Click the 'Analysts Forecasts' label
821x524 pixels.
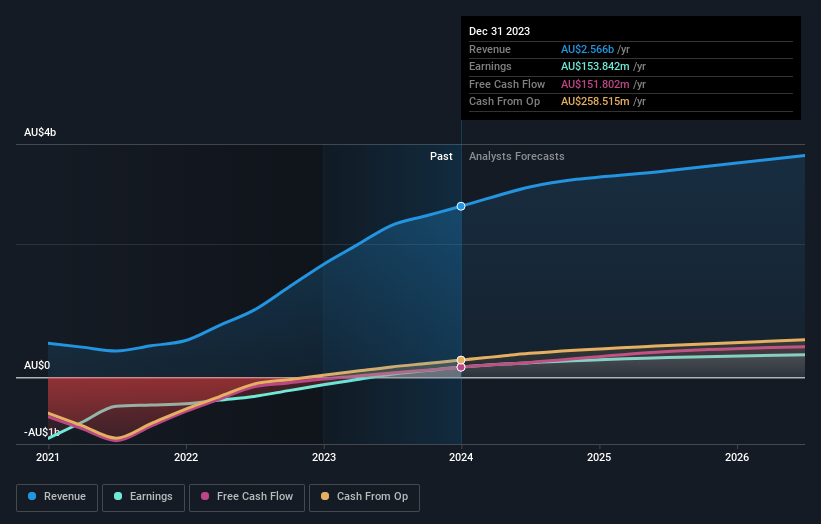(x=516, y=157)
